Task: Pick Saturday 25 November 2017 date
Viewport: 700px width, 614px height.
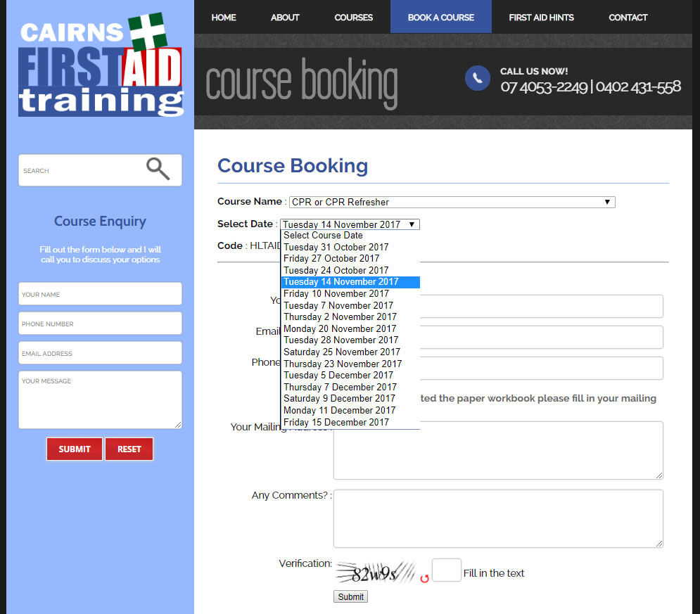Action: pyautogui.click(x=341, y=352)
